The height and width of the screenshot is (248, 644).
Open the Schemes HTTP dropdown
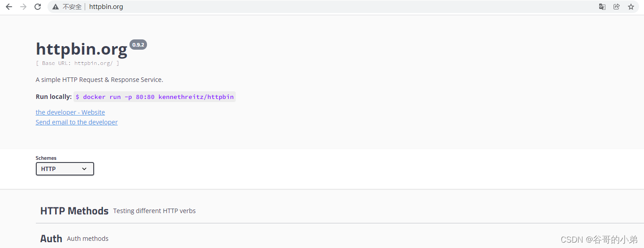[x=65, y=169]
